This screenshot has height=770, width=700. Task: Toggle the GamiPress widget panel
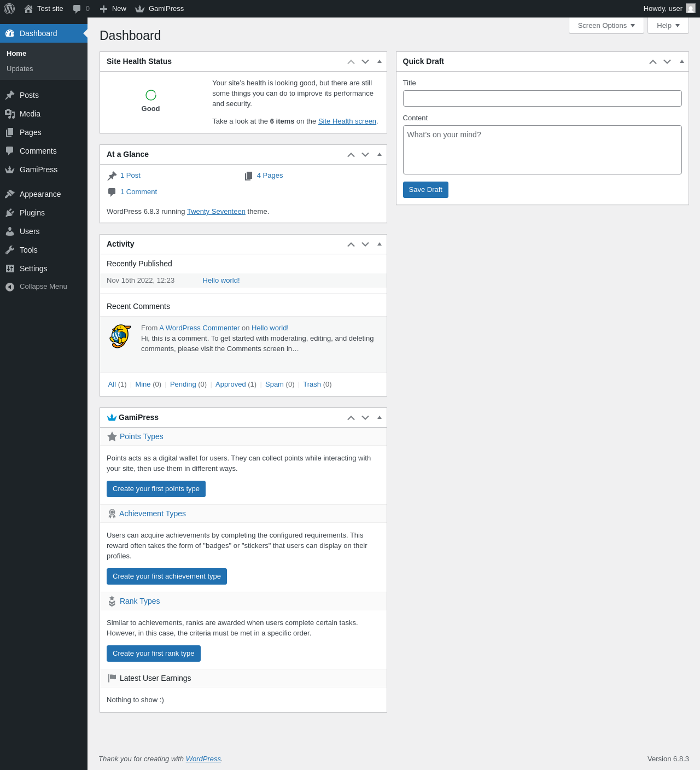pyautogui.click(x=380, y=417)
